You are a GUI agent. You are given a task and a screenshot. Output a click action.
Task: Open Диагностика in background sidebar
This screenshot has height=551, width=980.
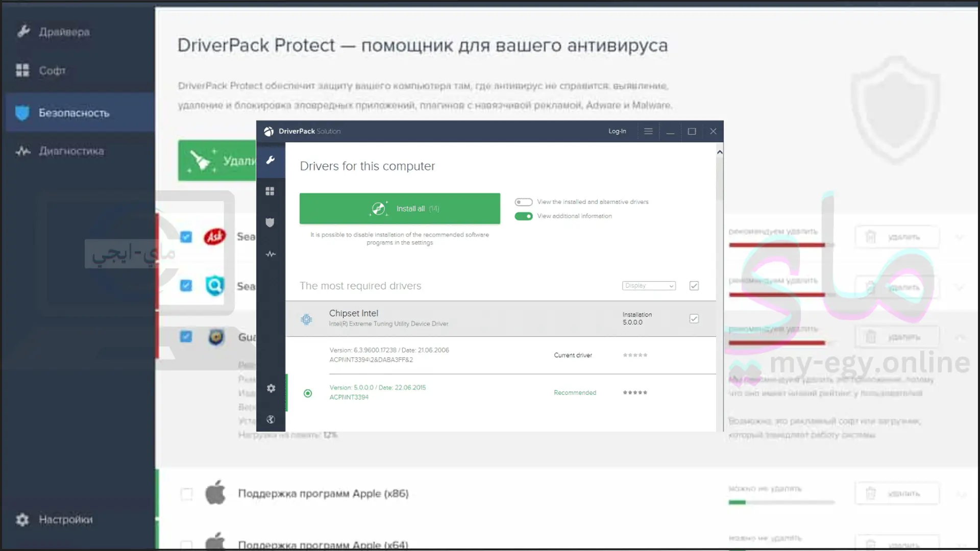coord(60,151)
